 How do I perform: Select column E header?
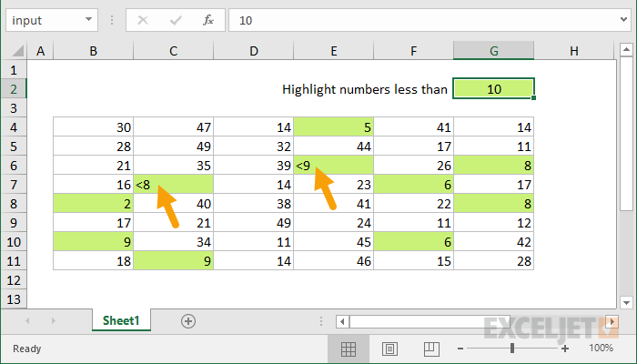coord(334,51)
